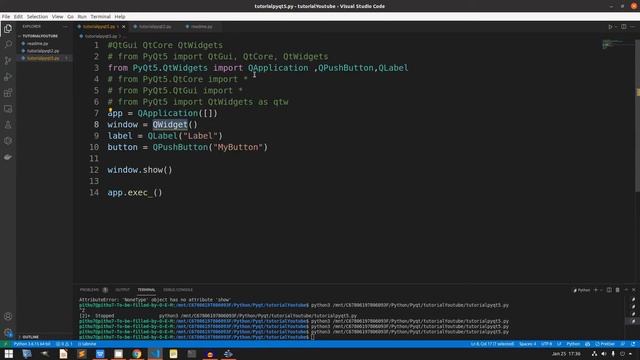Switch to the Output panel tab
This screenshot has height=360, width=640.
122,290
